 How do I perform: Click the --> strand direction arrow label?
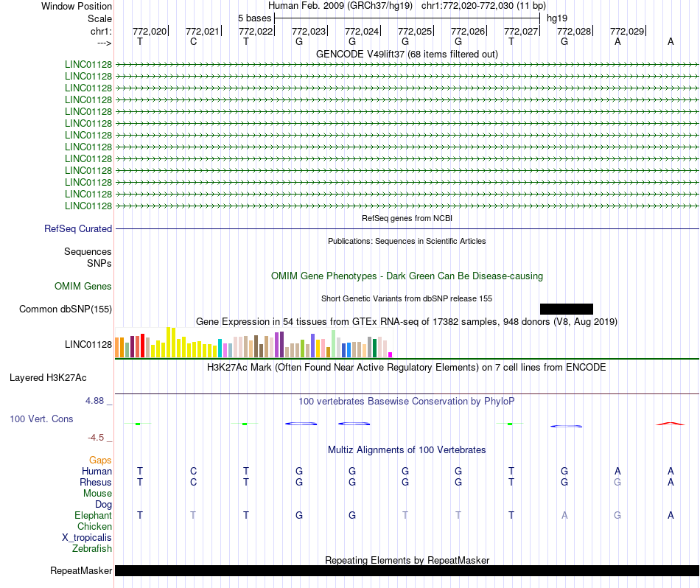(x=105, y=43)
